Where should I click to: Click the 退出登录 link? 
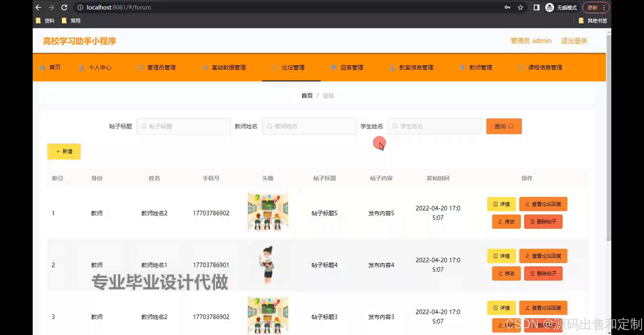coord(574,41)
